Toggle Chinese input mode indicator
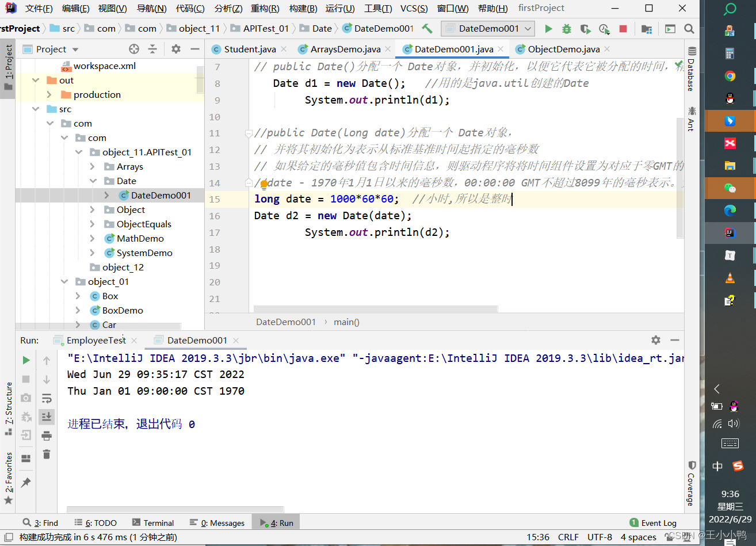756x546 pixels. point(717,466)
